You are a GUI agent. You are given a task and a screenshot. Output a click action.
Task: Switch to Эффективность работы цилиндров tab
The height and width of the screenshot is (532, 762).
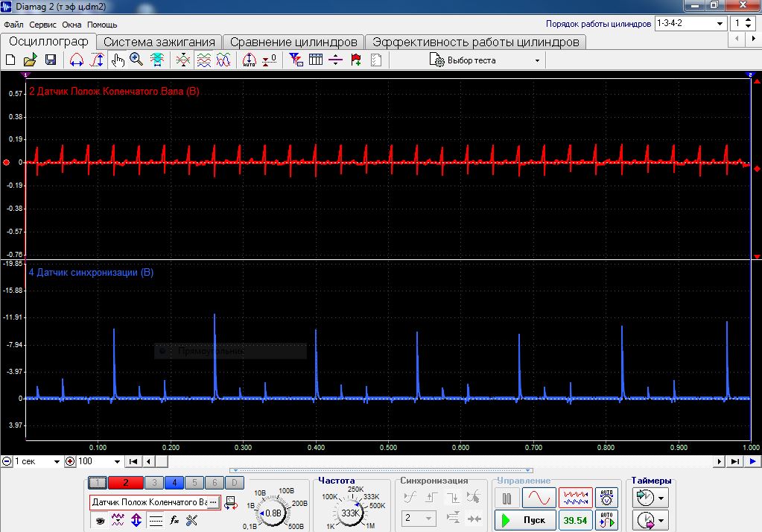476,42
